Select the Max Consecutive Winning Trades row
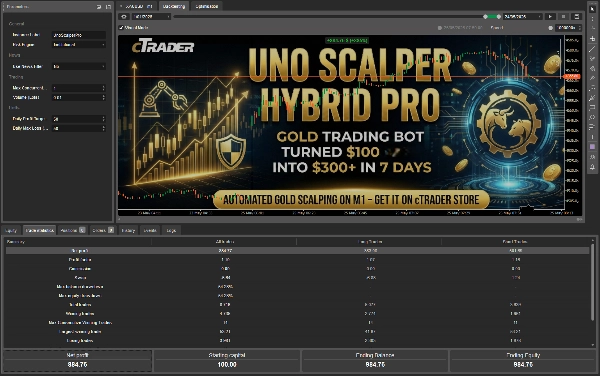600x376 pixels. click(297, 323)
